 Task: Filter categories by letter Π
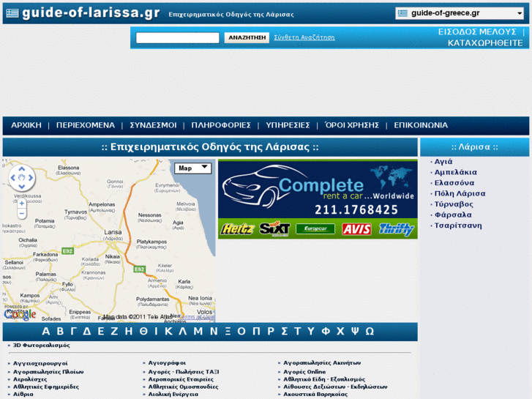[257, 332]
